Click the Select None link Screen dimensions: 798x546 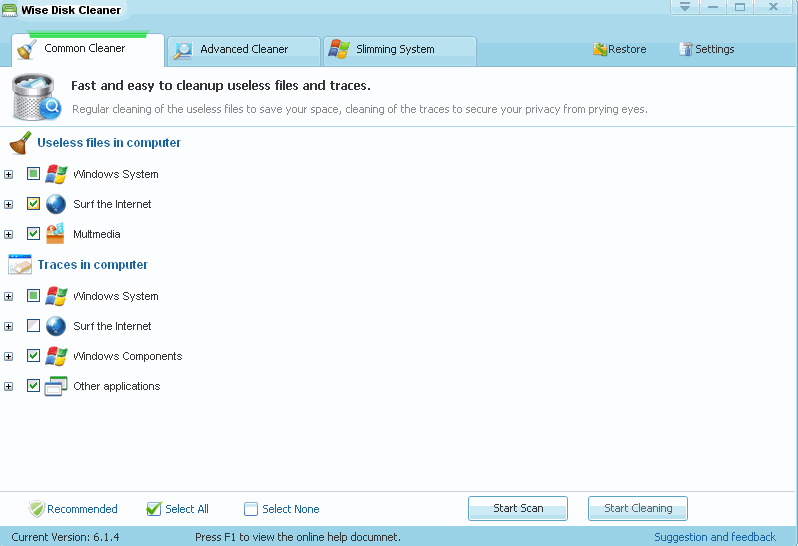click(x=281, y=509)
